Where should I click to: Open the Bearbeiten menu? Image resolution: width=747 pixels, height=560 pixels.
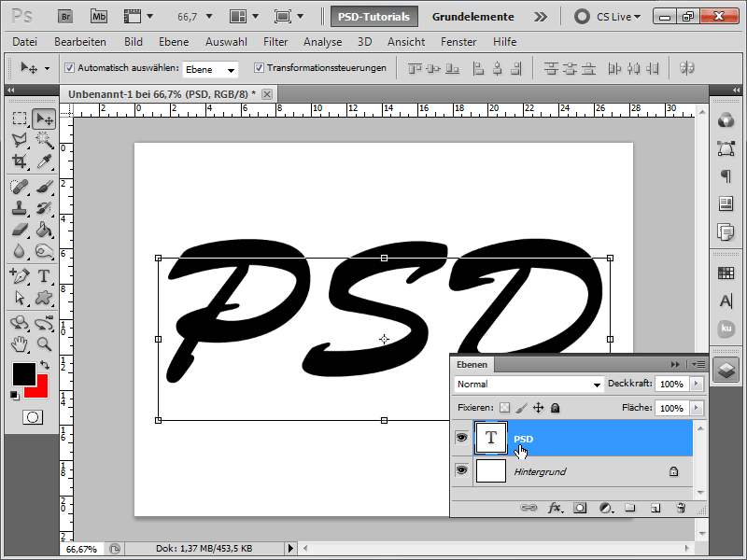point(80,42)
